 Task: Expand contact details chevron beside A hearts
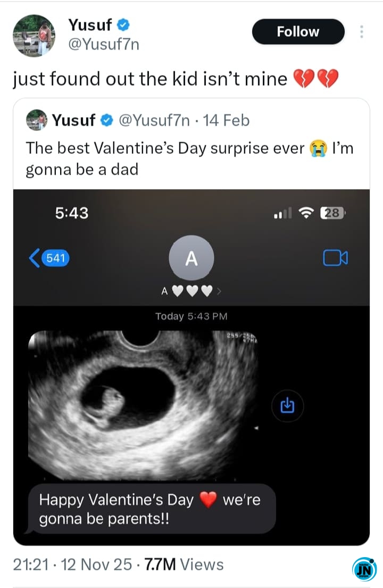pos(220,291)
